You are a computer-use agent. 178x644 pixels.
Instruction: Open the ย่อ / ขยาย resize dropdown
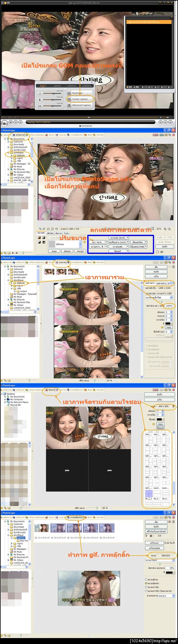[x=106, y=242]
